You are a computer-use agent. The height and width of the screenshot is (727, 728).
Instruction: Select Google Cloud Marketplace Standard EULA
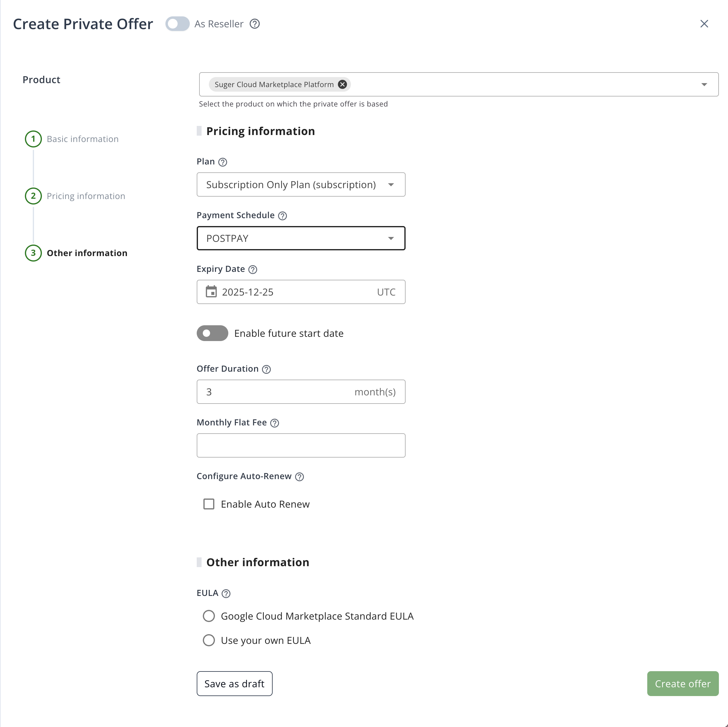(209, 616)
